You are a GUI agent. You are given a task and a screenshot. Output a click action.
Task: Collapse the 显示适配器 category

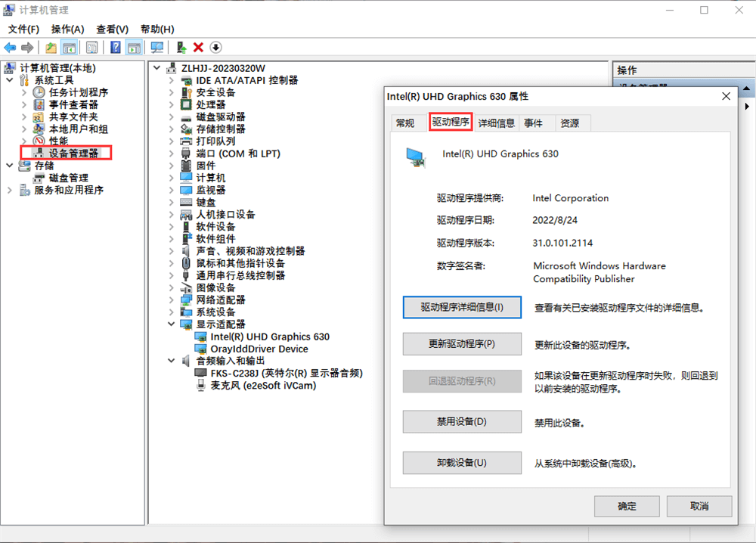[172, 324]
